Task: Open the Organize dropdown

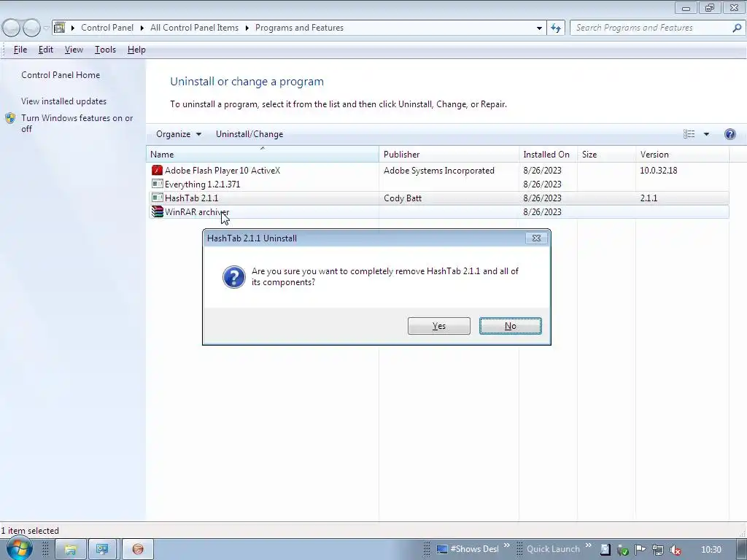Action: click(179, 134)
